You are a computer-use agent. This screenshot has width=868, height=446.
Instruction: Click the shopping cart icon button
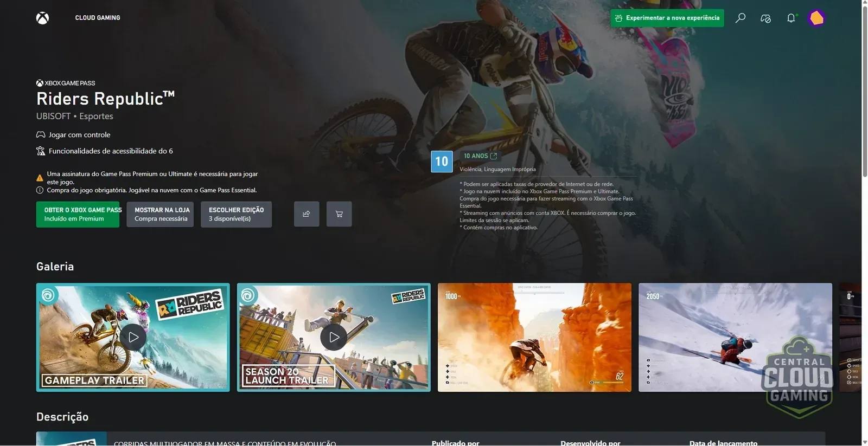339,214
